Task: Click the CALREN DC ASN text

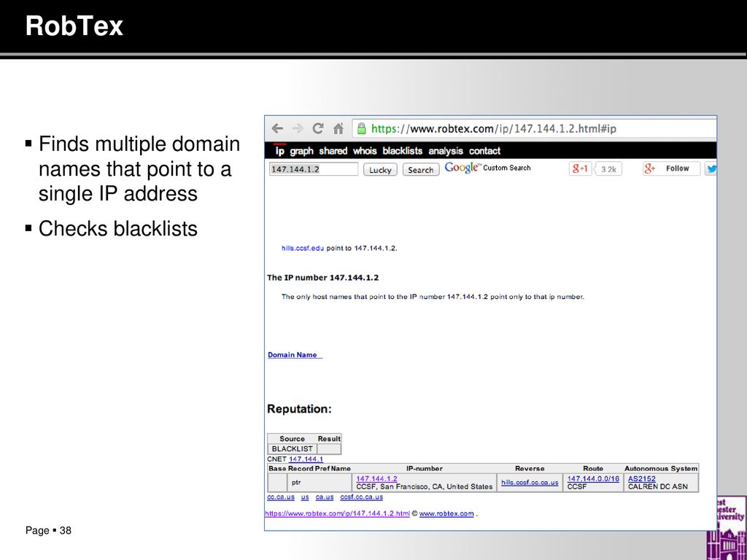Action: coord(657,486)
